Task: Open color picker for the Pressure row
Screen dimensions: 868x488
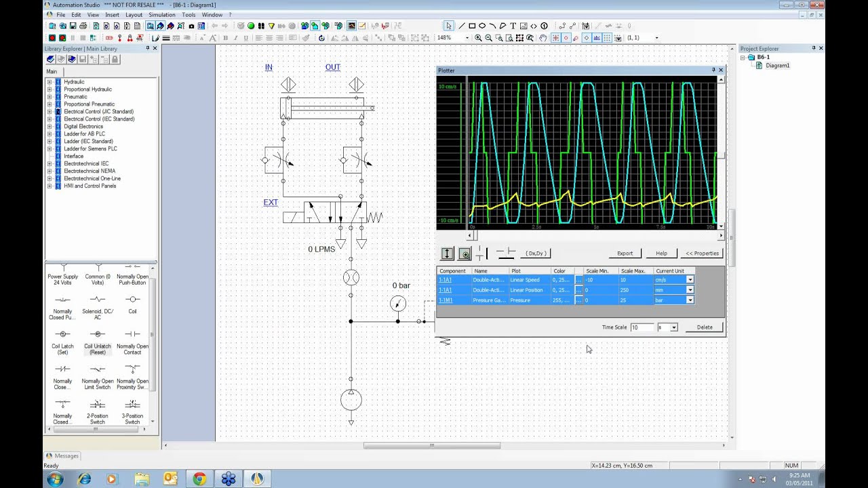Action: [x=578, y=300]
